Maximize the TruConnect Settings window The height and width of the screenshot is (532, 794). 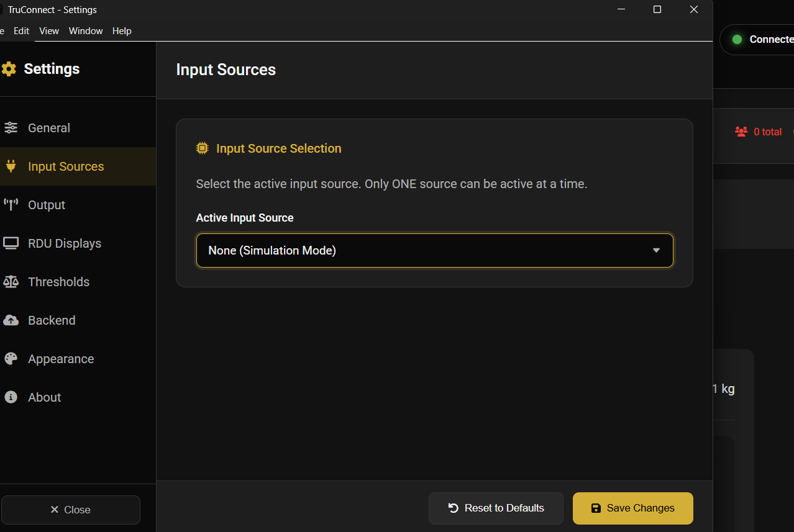coord(657,9)
